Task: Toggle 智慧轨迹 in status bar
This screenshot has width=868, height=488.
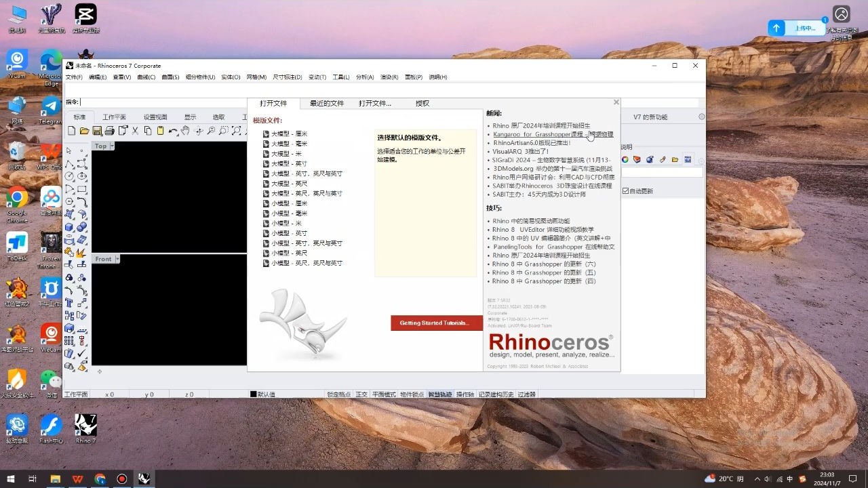Action: coord(440,394)
